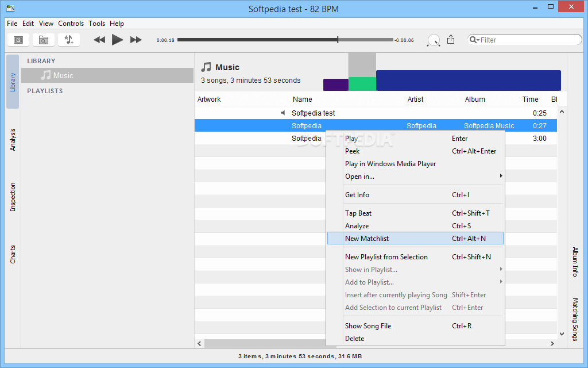Choose Show Song File menu entry
The width and height of the screenshot is (588, 368).
(x=415, y=326)
